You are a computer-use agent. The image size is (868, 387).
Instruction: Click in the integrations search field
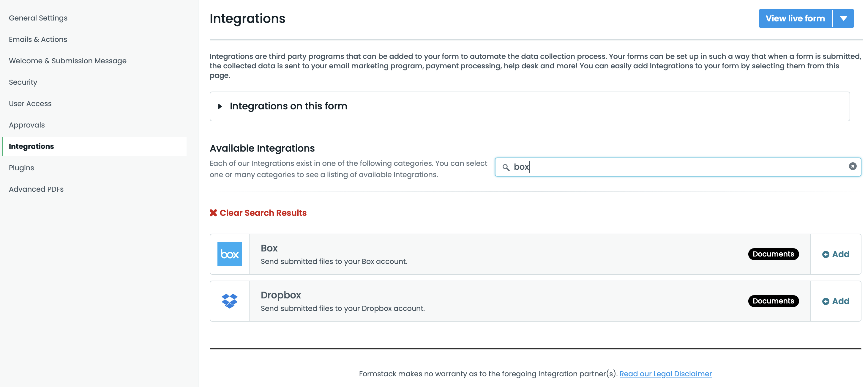pyautogui.click(x=674, y=167)
